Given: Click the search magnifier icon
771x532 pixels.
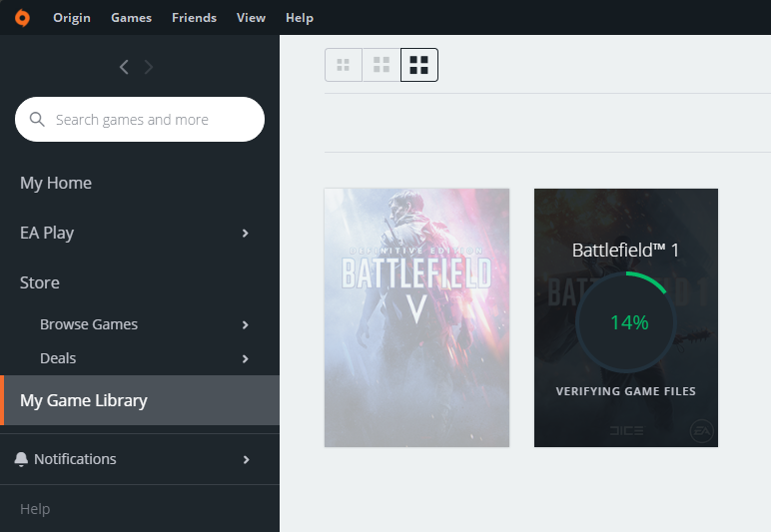Looking at the screenshot, I should (37, 120).
